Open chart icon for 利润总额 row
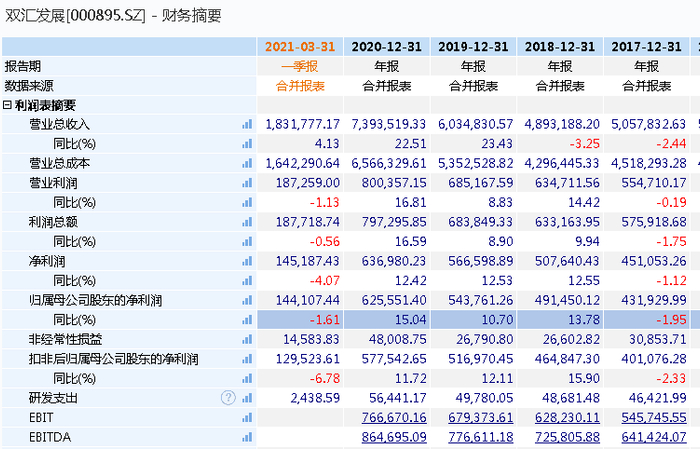 click(x=247, y=222)
